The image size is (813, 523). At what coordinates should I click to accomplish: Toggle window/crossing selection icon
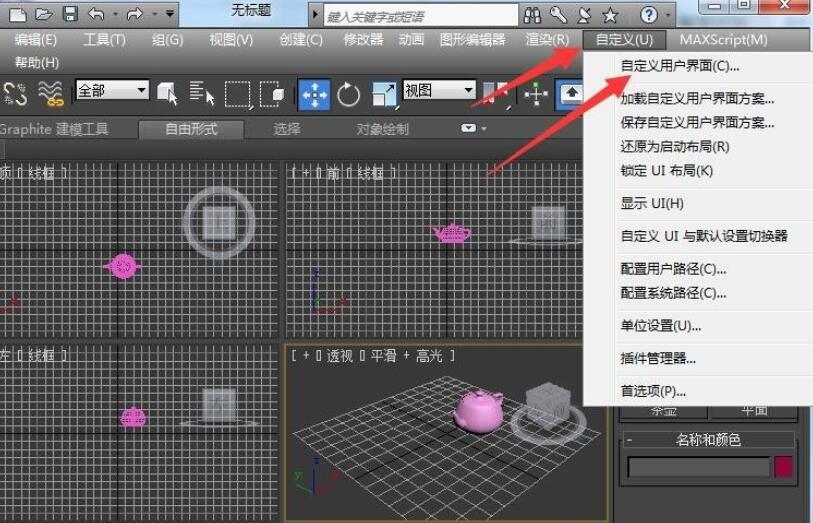[x=271, y=94]
